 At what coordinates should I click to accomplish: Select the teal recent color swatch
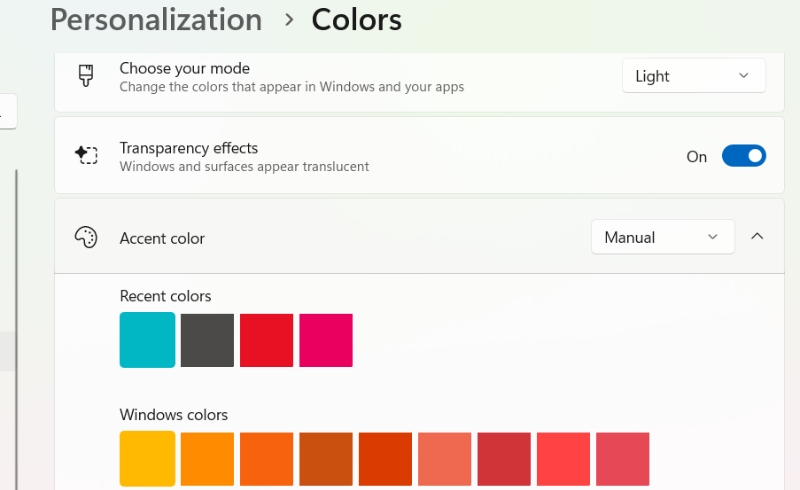147,340
